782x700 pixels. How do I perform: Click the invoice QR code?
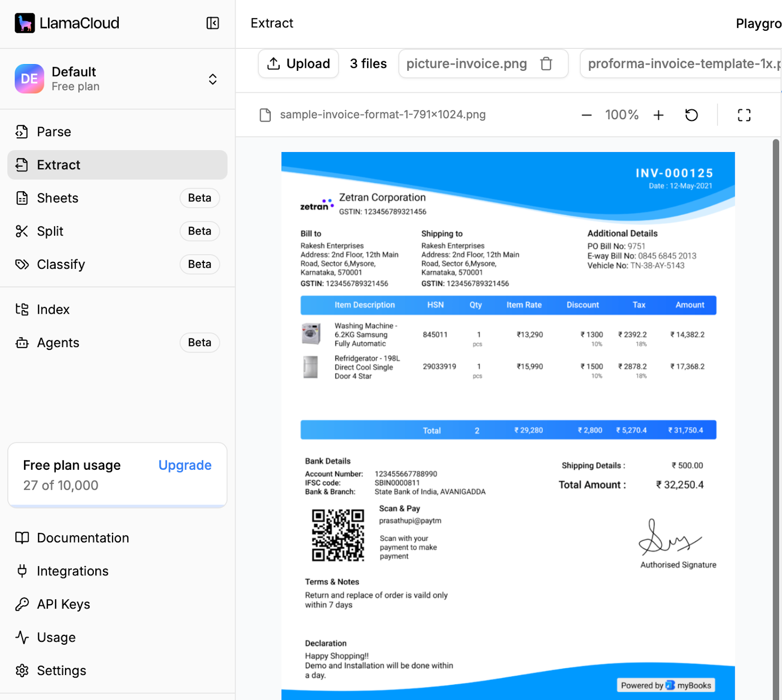tap(338, 535)
